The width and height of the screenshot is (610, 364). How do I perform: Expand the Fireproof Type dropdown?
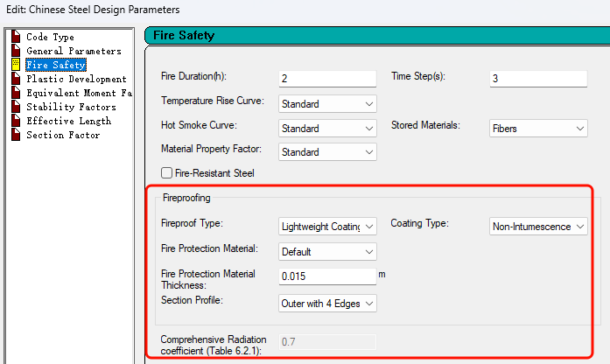[x=327, y=227]
